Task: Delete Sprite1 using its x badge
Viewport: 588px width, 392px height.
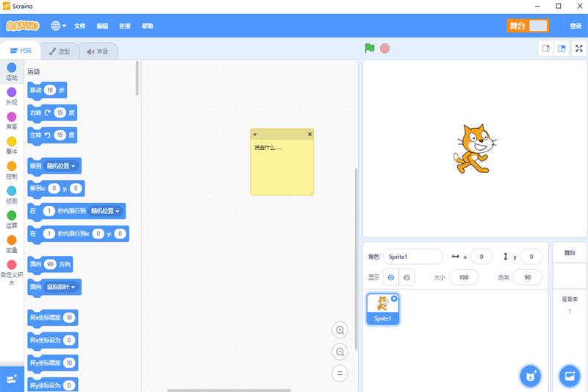Action: click(x=394, y=299)
